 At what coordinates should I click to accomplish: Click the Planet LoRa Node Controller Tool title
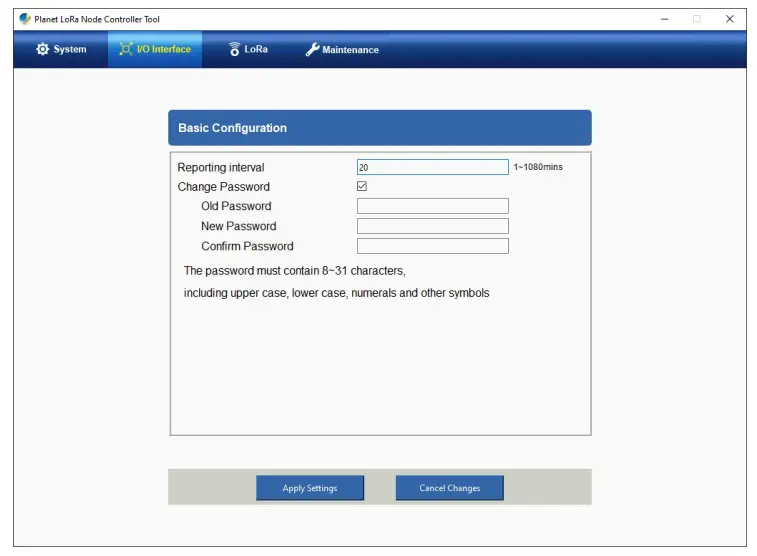coord(97,19)
